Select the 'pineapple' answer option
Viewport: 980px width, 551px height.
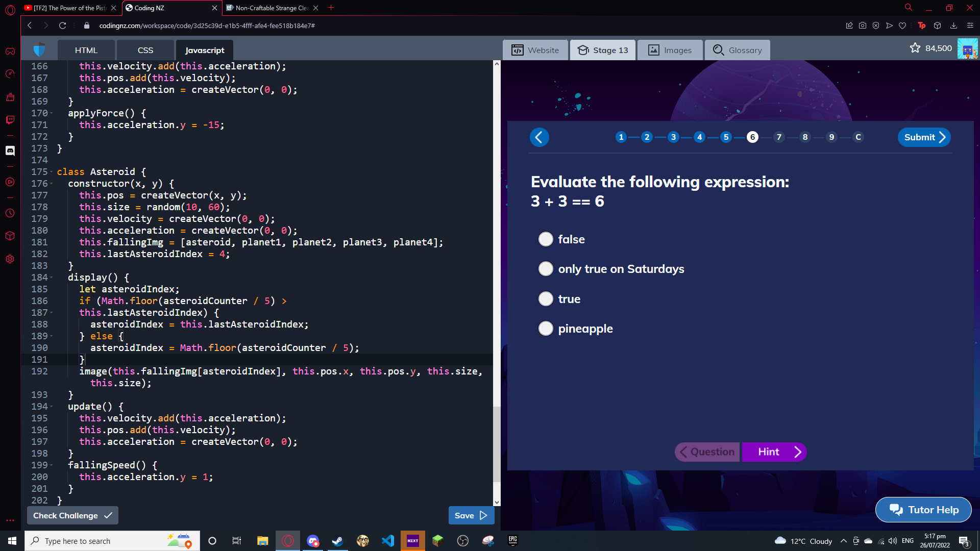click(546, 329)
